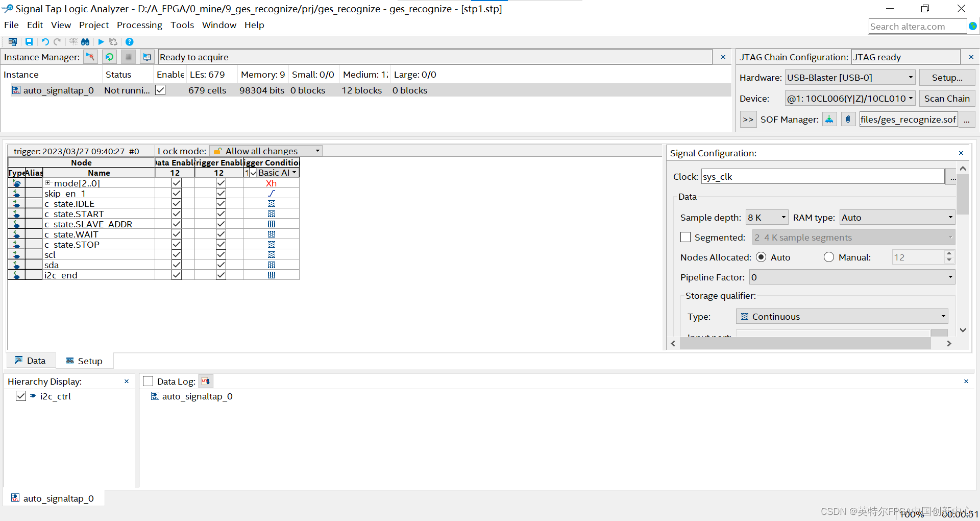Screen dimensions: 980x521
Task: Open Help via question mark icon
Action: 130,42
